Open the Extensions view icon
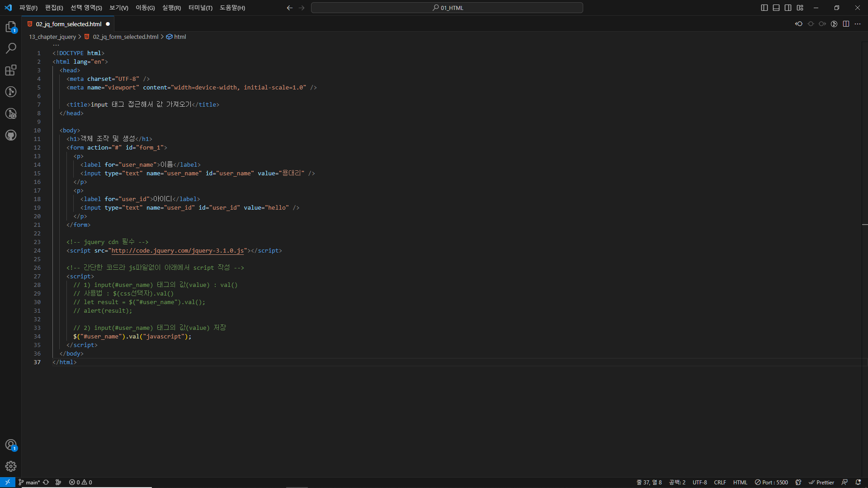Screen dimensions: 868x488 11,70
